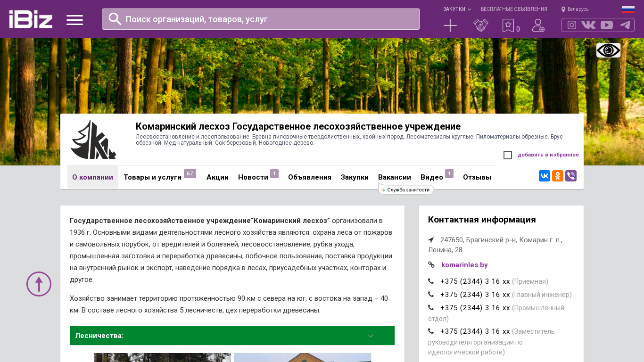Click the scroll-to-top arrow button
The width and height of the screenshot is (644, 362).
[39, 284]
